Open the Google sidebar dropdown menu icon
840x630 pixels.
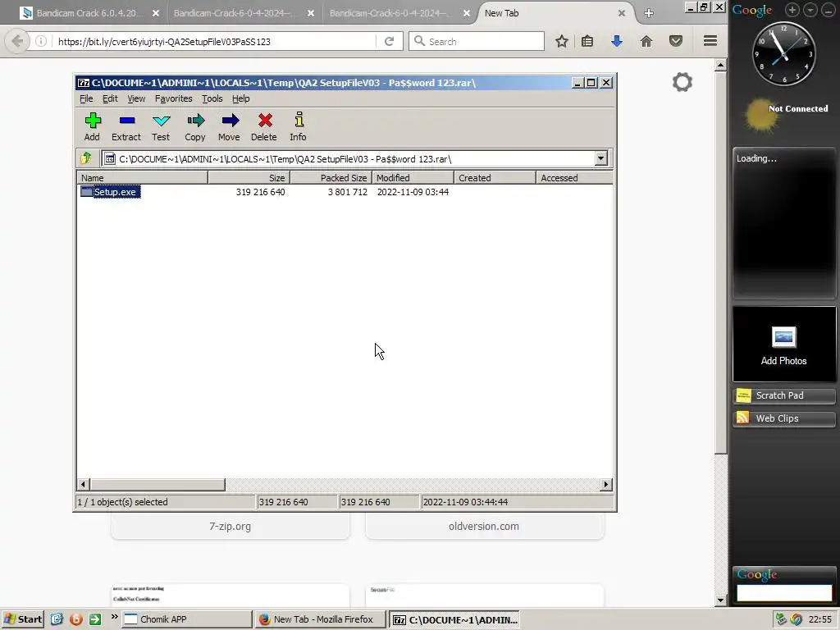810,10
